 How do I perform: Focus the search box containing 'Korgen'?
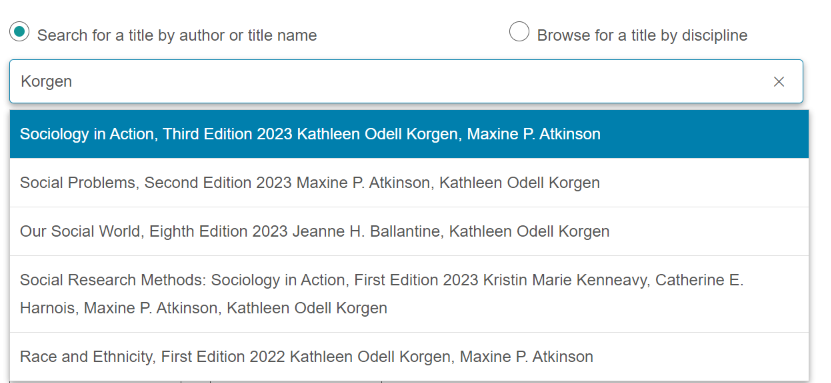pyautogui.click(x=406, y=82)
